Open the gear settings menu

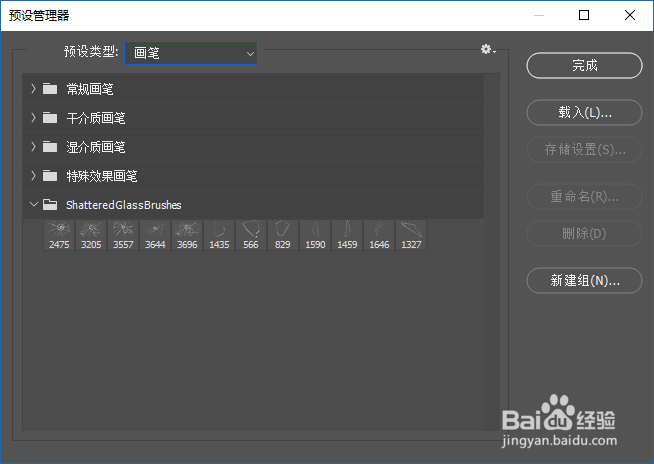pyautogui.click(x=488, y=50)
